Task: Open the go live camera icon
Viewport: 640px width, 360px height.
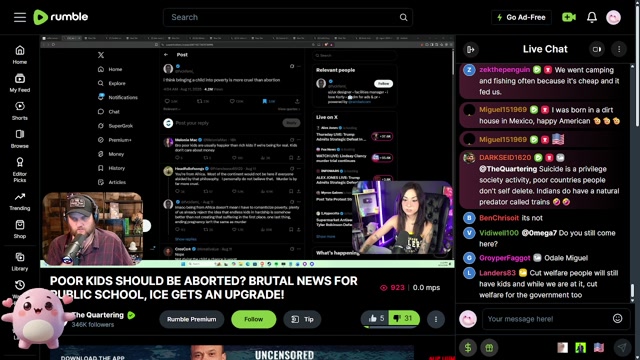Action: click(x=569, y=17)
